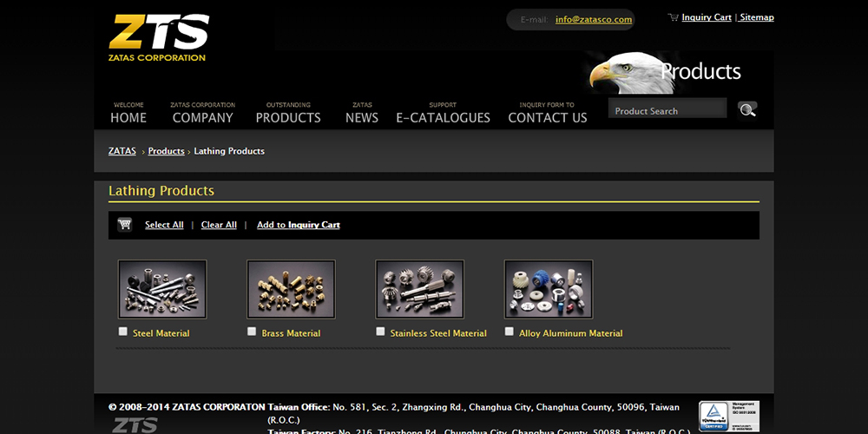Click Add to Inquiry Cart link
868x434 pixels.
pyautogui.click(x=299, y=225)
